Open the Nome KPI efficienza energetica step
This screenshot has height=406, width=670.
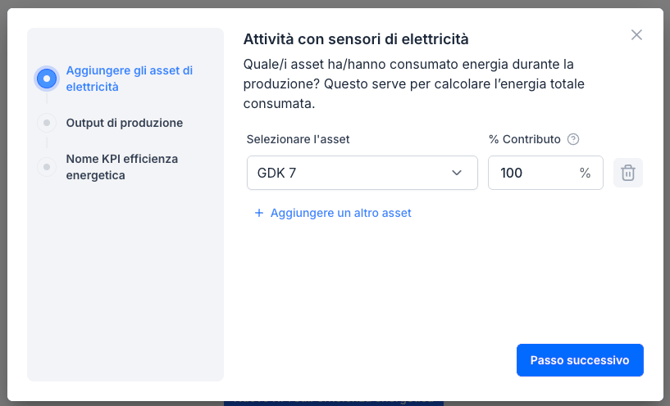coord(121,166)
